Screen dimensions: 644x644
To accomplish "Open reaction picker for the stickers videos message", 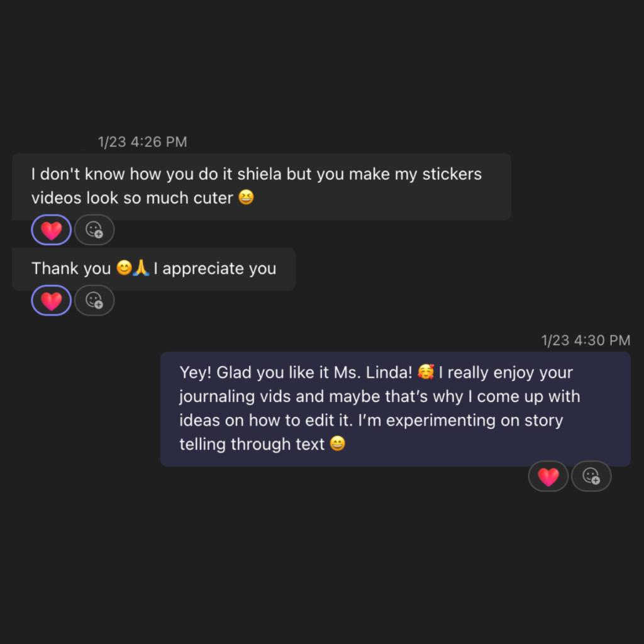I will pyautogui.click(x=94, y=230).
